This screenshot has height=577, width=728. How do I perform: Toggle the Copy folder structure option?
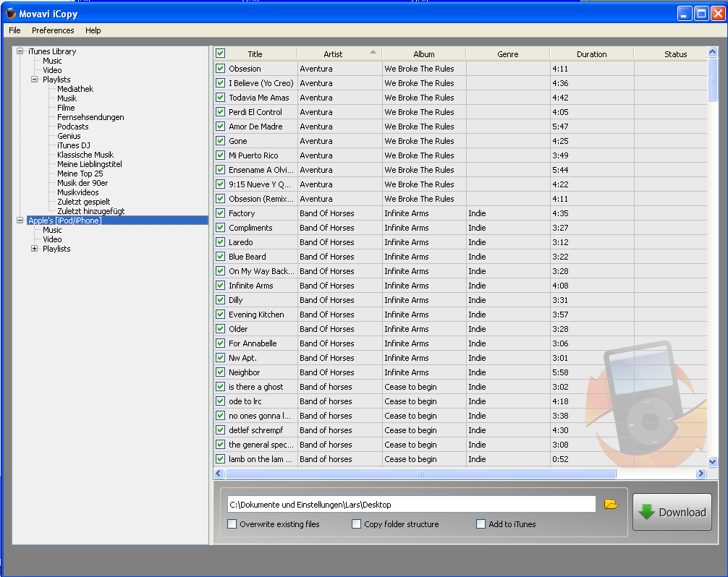(357, 524)
